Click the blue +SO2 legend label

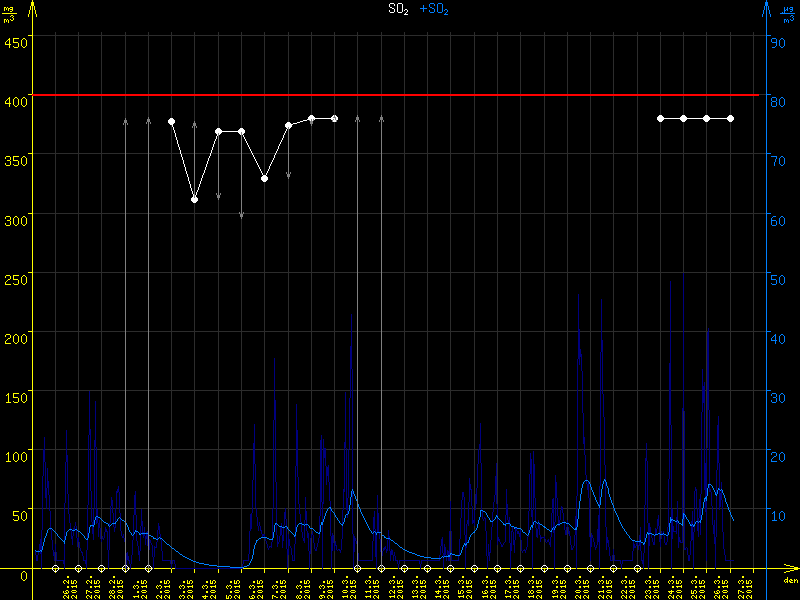433,9
